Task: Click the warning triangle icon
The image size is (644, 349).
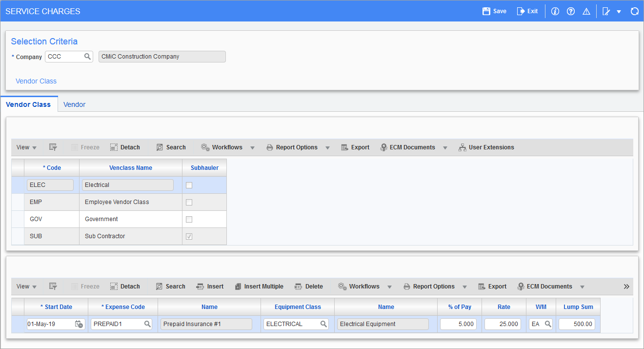Action: point(586,11)
